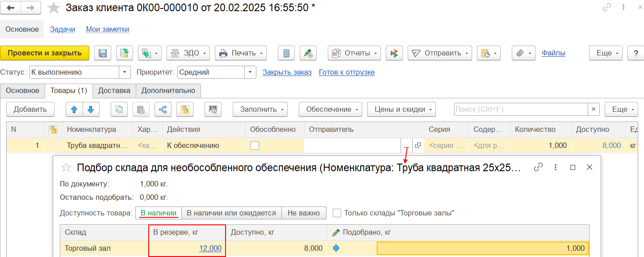The height and width of the screenshot is (257, 644).
Task: Open the Дополнительно tab
Action: (168, 90)
